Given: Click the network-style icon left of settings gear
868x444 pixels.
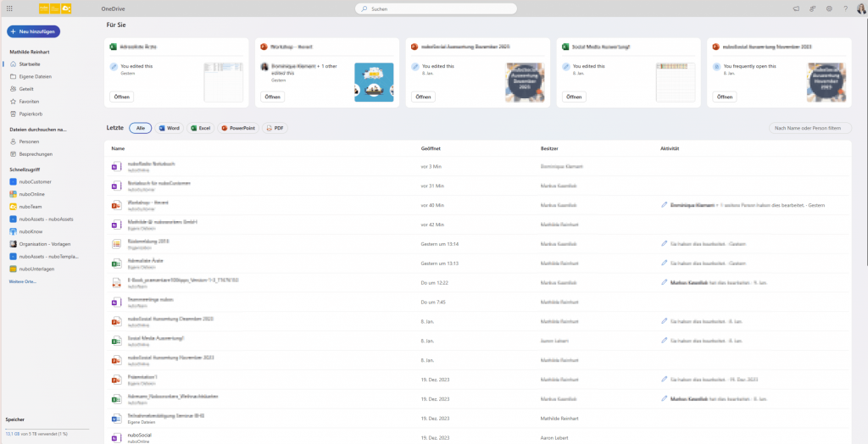Looking at the screenshot, I should [x=813, y=8].
